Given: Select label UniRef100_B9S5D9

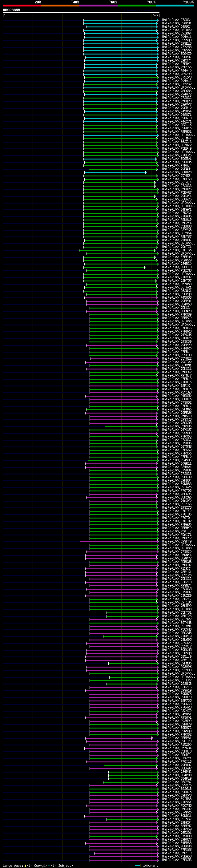Looking at the screenshot, I should 176,40.
